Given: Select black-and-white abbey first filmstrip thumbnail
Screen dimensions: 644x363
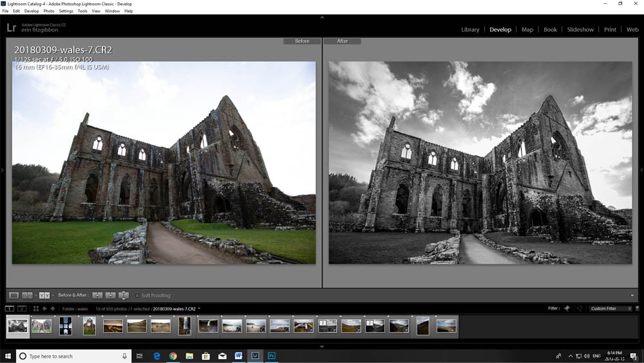Looking at the screenshot, I should coord(17,326).
